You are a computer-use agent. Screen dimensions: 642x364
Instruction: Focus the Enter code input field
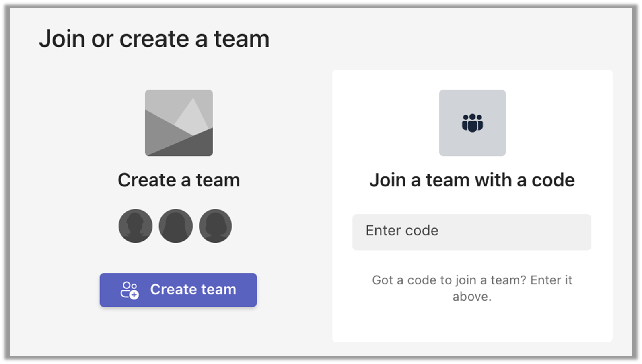[x=471, y=232]
